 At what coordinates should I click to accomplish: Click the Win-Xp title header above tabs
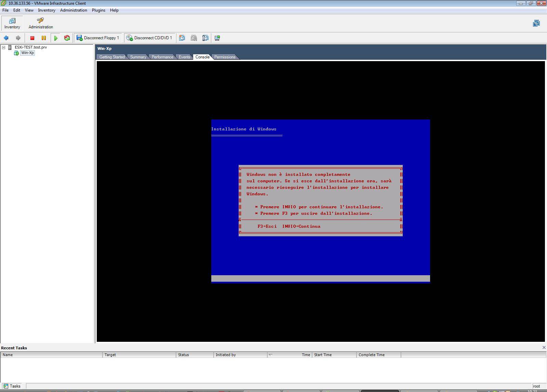tap(104, 48)
